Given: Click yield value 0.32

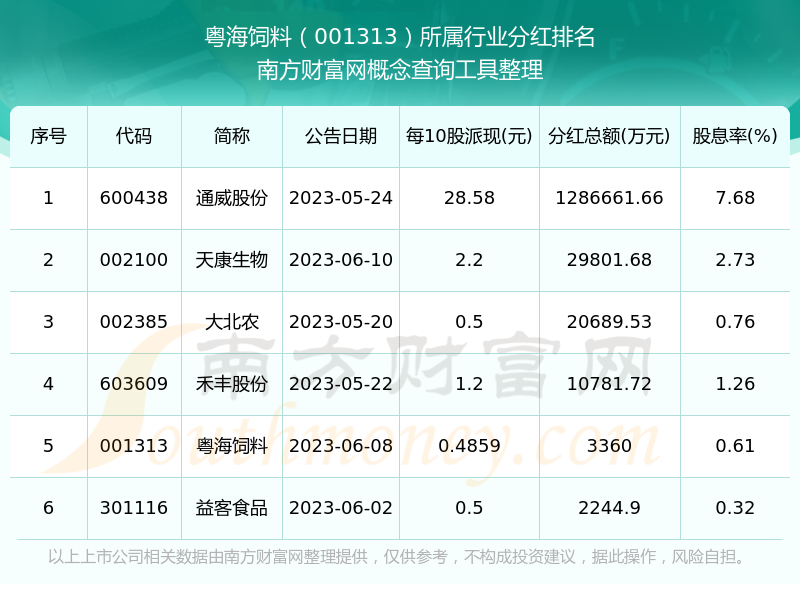Looking at the screenshot, I should [x=735, y=508].
